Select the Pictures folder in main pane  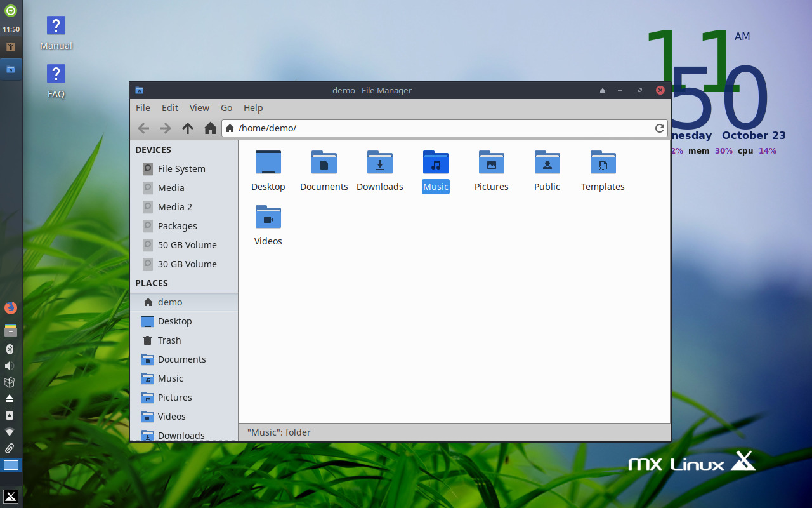491,163
